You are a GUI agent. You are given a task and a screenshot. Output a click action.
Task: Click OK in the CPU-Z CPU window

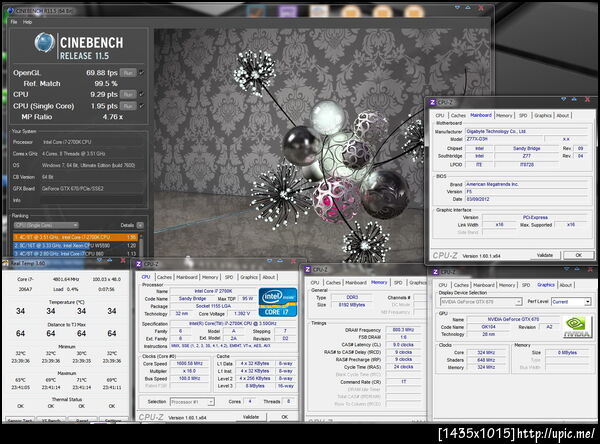[x=284, y=417]
